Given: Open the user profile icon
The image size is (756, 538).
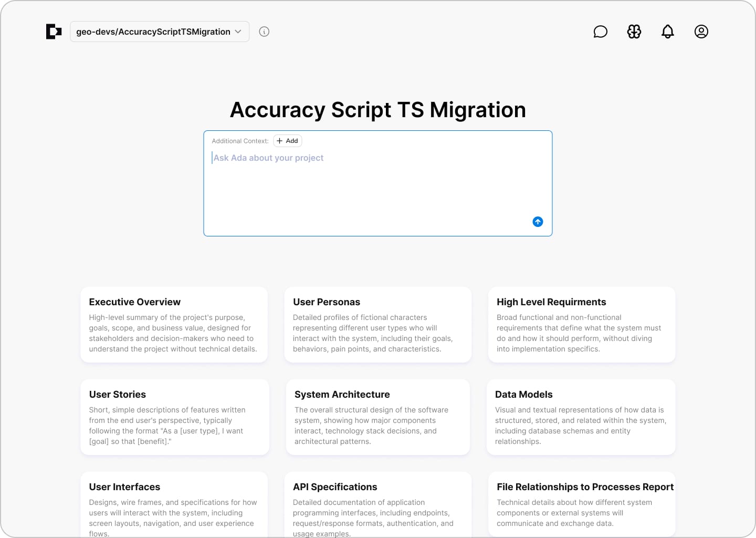Looking at the screenshot, I should coord(701,32).
